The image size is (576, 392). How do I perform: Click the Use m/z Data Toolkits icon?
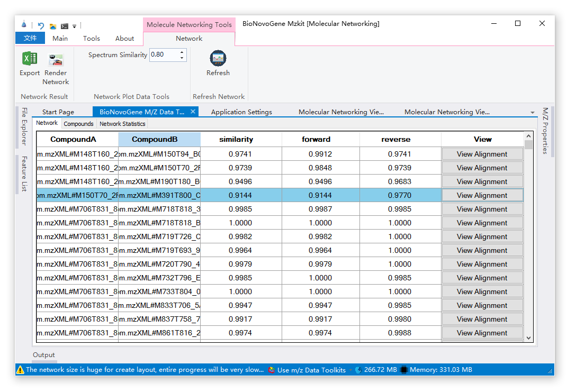pos(272,370)
